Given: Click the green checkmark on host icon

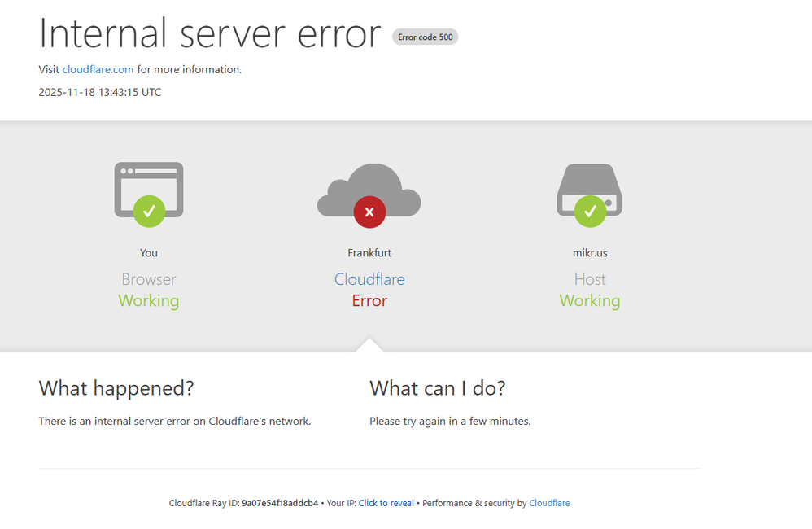Looking at the screenshot, I should 591,212.
